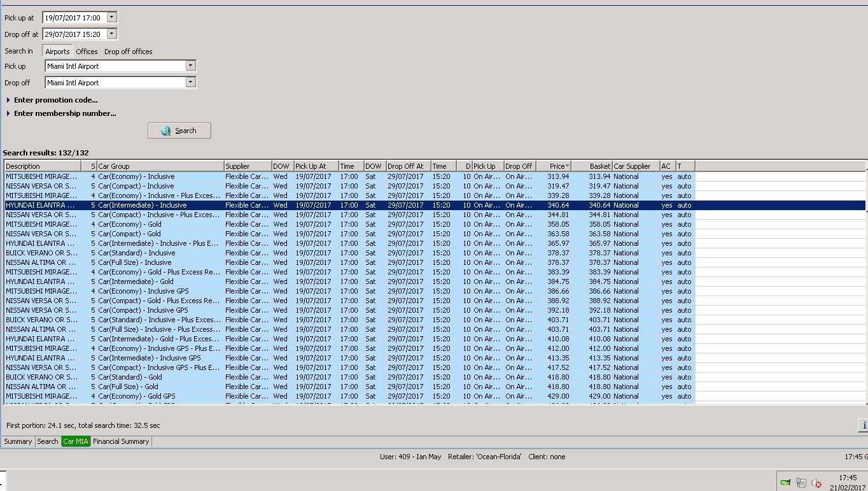Open the muted volume tray icon
This screenshot has height=491, width=868.
(x=816, y=483)
